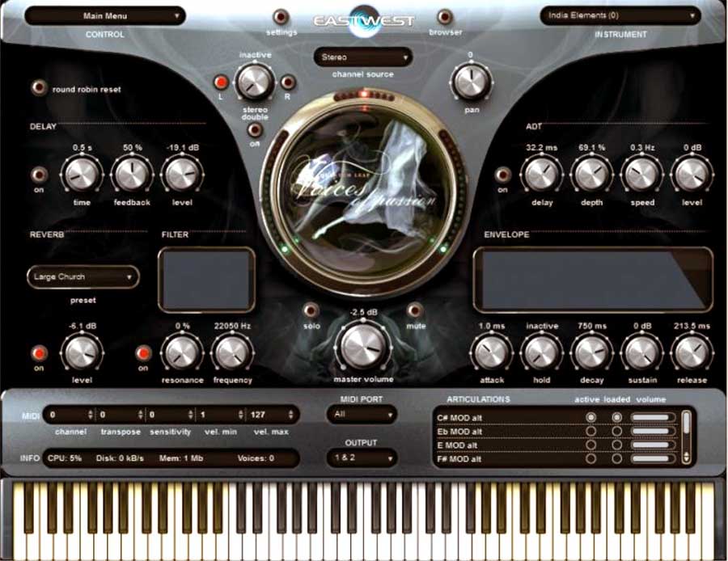
Task: Open the Stereo channel source dropdown
Action: coord(363,57)
